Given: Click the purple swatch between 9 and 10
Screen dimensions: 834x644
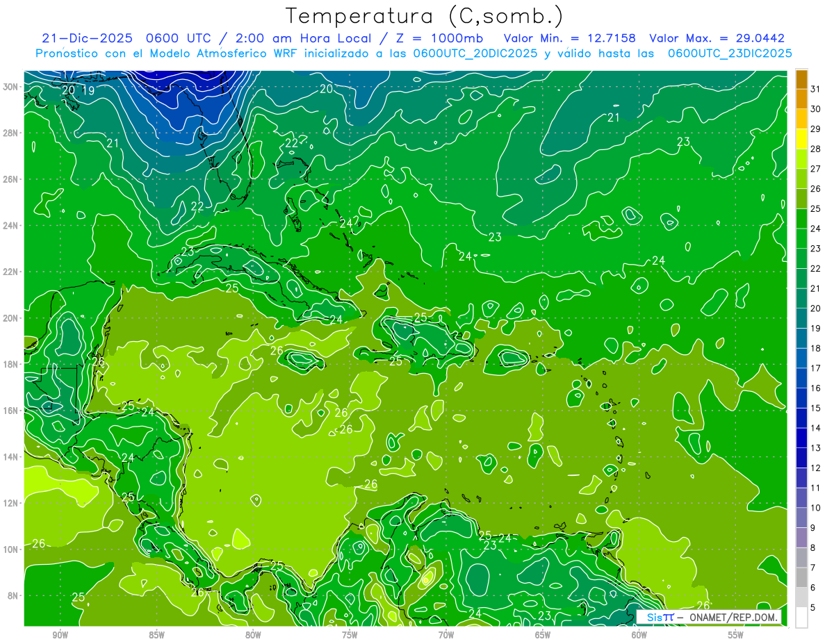Looking at the screenshot, I should coord(801,518).
